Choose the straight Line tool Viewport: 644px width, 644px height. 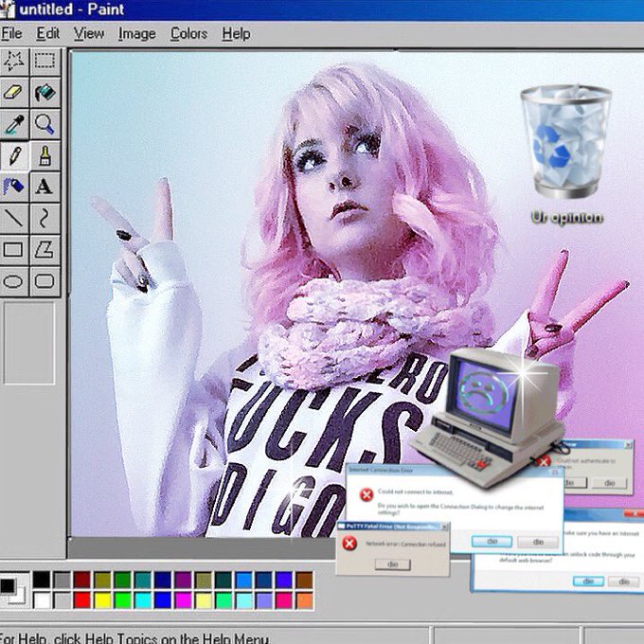(14, 218)
